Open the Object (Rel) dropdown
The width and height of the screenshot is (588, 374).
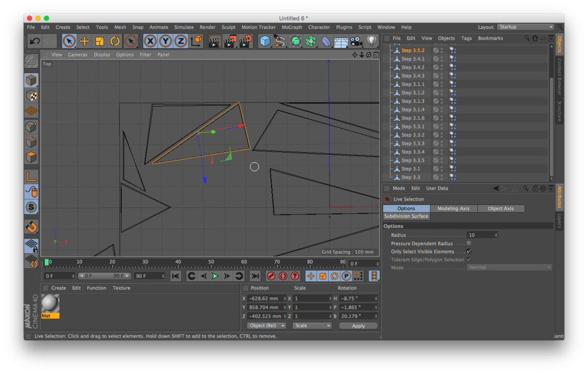tap(267, 325)
